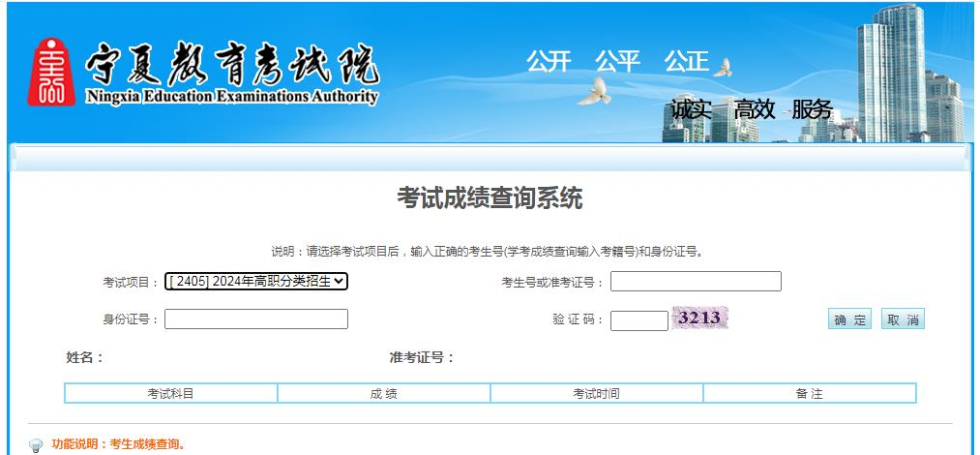The width and height of the screenshot is (980, 455).
Task: Click the lightbulb icon beside 功能说明
Action: coord(36,445)
